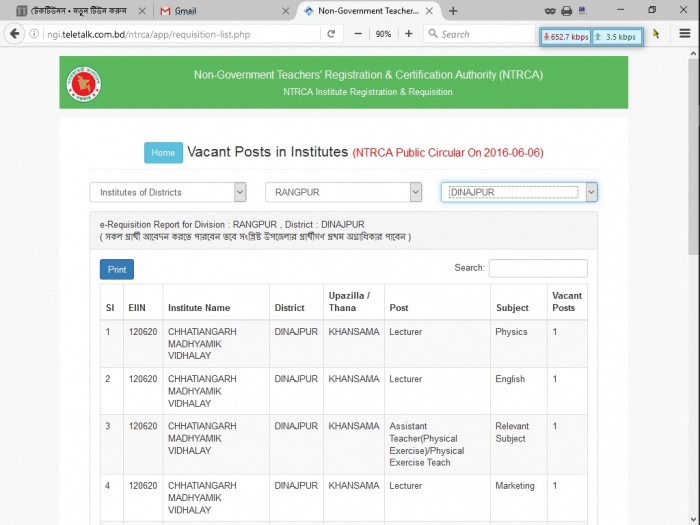Go back using the browser back arrow
This screenshot has height=525, width=700.
[x=14, y=34]
